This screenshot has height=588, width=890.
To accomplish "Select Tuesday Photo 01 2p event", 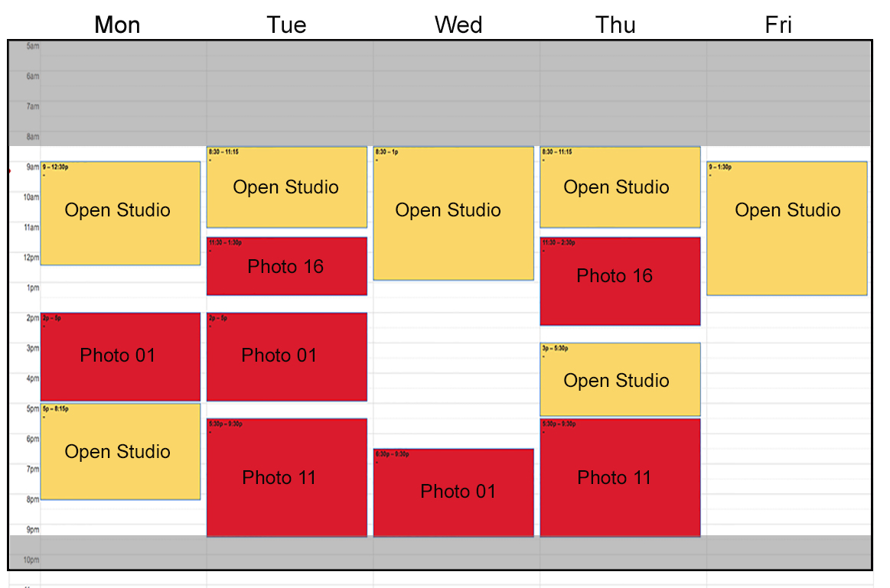I will [x=287, y=356].
